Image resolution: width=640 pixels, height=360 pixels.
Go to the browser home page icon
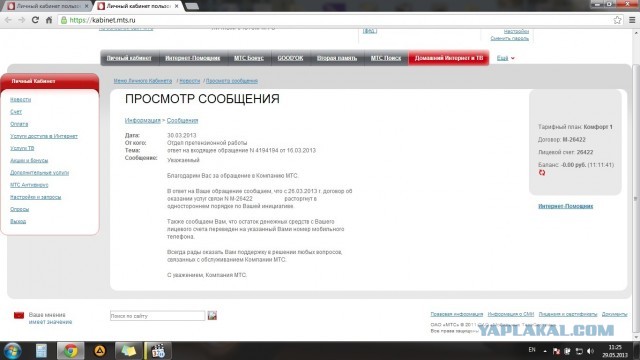point(49,20)
